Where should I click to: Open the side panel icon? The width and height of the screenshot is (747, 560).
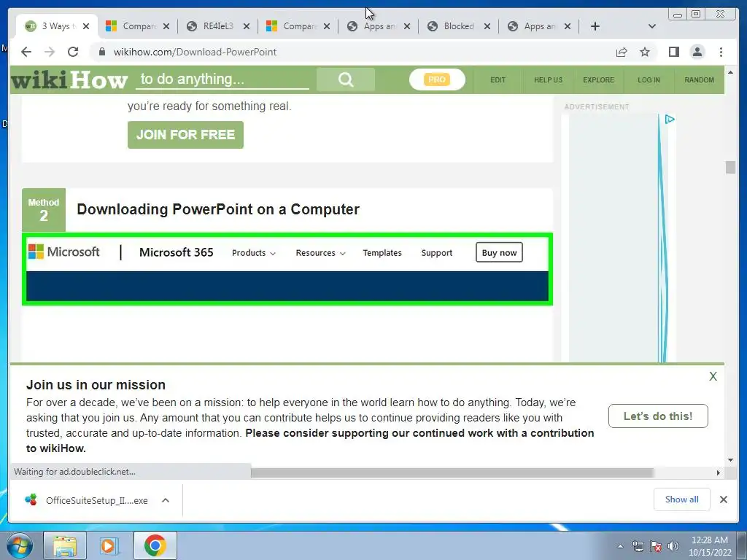point(673,52)
